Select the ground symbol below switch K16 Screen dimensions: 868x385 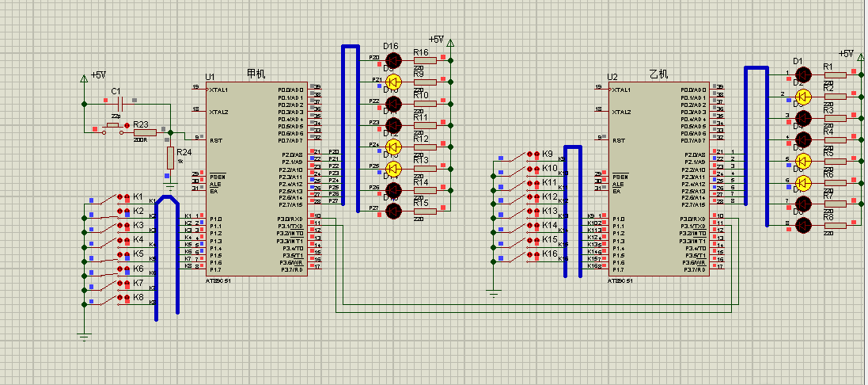click(x=494, y=292)
